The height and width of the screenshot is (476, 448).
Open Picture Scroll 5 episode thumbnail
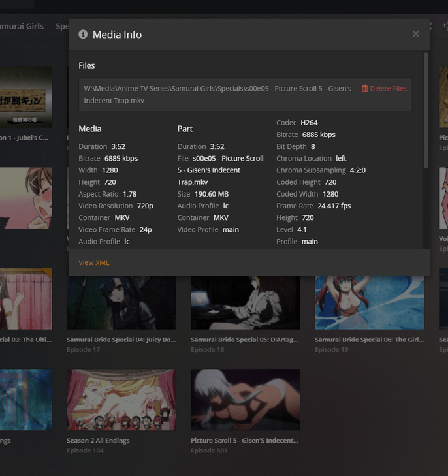pos(246,400)
